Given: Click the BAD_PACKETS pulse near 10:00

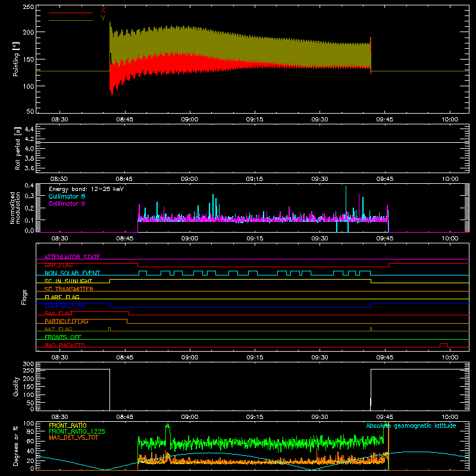Looking at the screenshot, I should click(x=443, y=345).
